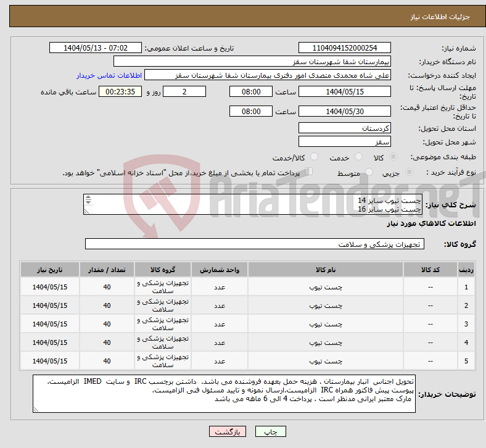
Task: Click the چاپ print button
Action: 271,431
